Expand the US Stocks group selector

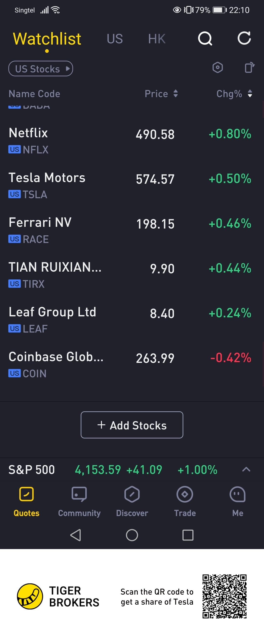point(41,69)
